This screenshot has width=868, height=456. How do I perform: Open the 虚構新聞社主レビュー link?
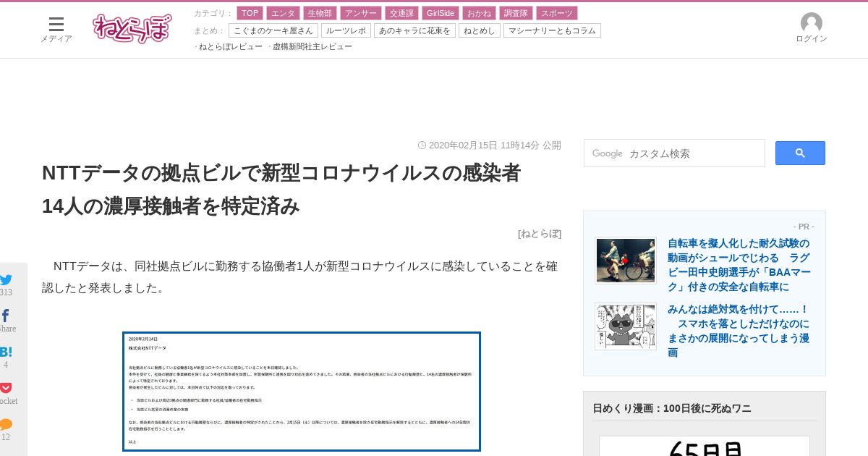(x=312, y=46)
